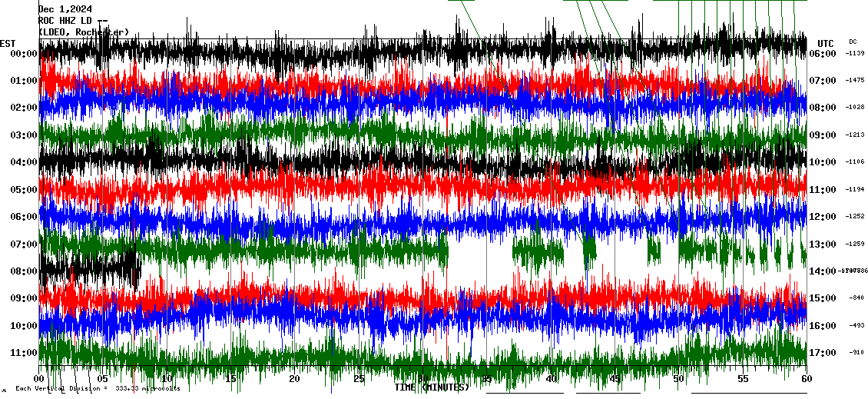Select the DC value '-1106'

(855, 161)
